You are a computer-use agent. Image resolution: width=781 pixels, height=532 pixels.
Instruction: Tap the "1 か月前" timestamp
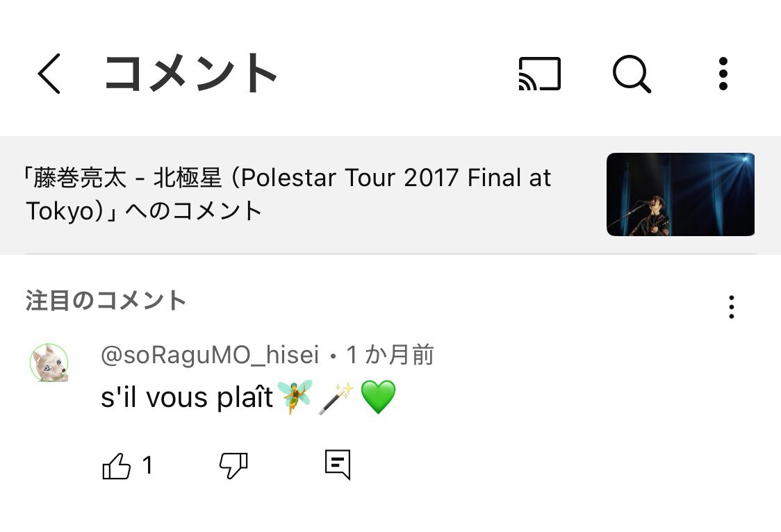pyautogui.click(x=390, y=356)
